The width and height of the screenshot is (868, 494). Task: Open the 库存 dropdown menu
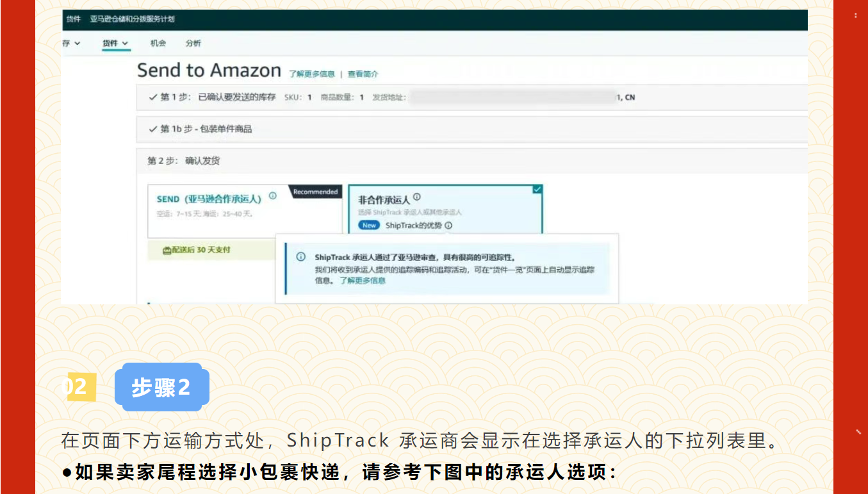69,43
